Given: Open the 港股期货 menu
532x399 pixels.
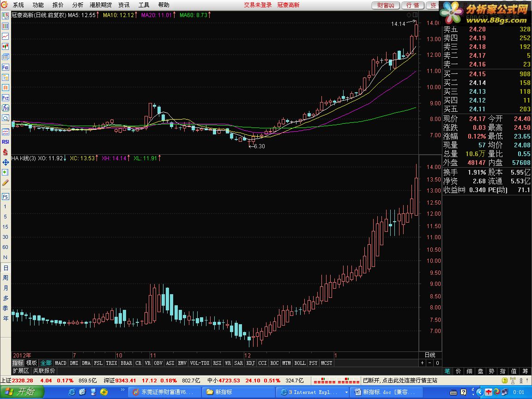Looking at the screenshot, I should tap(101, 5).
